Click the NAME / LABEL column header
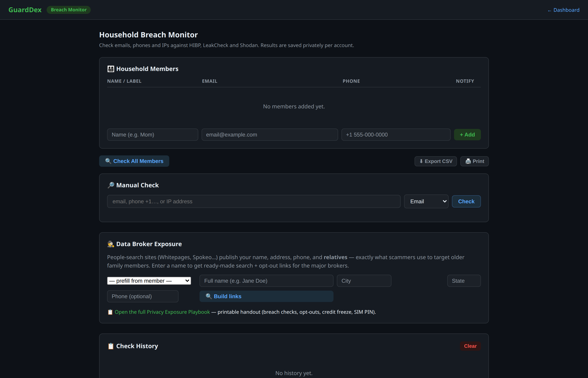 coord(124,81)
